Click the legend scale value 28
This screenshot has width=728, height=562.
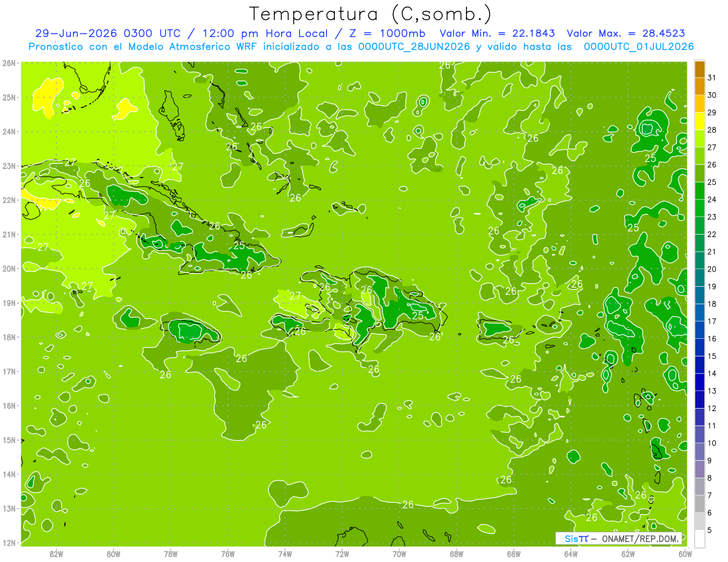pyautogui.click(x=712, y=130)
